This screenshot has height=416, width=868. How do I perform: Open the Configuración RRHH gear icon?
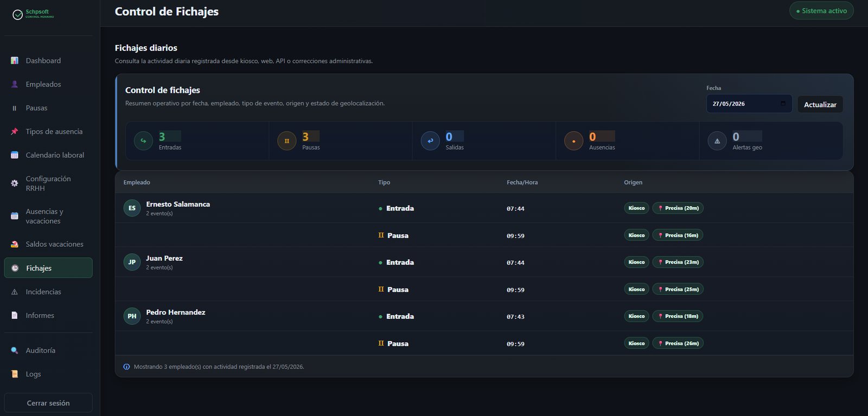tap(15, 183)
